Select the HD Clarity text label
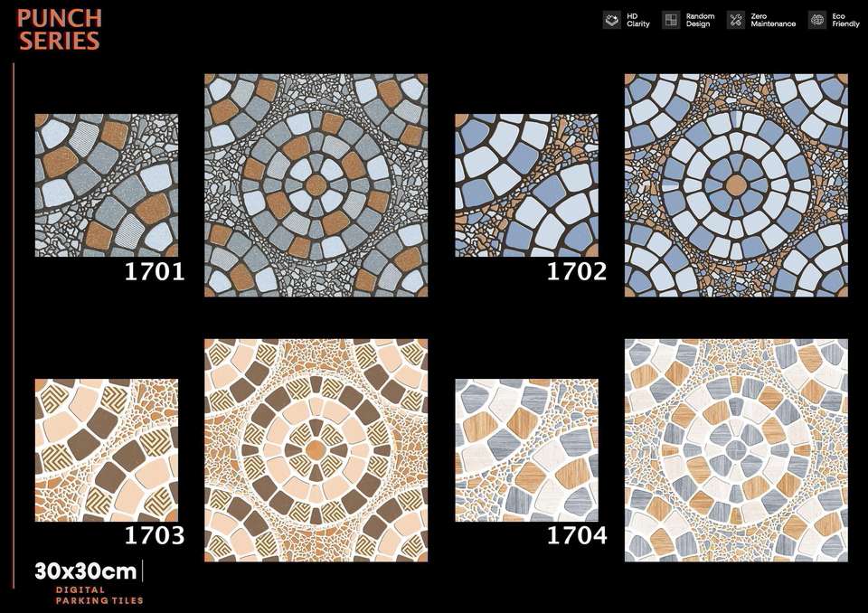 click(638, 20)
